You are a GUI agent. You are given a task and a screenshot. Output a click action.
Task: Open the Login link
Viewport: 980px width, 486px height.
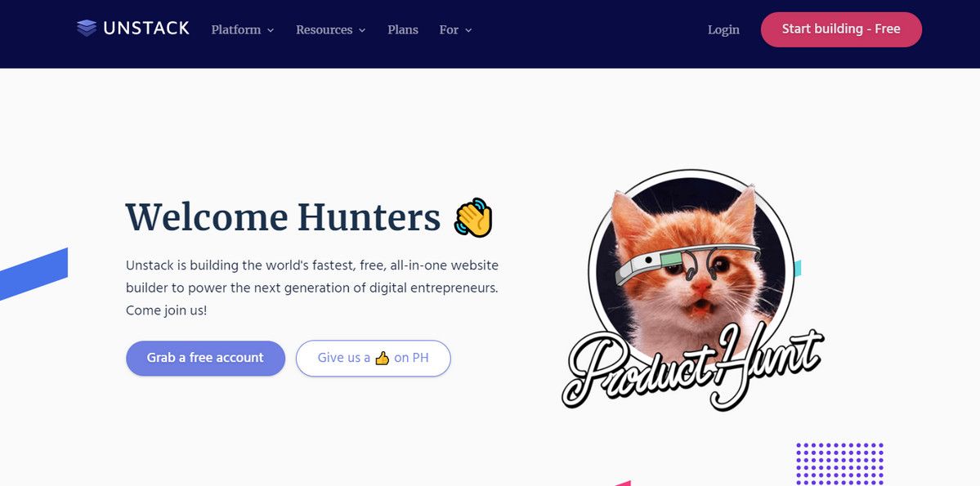pyautogui.click(x=723, y=29)
